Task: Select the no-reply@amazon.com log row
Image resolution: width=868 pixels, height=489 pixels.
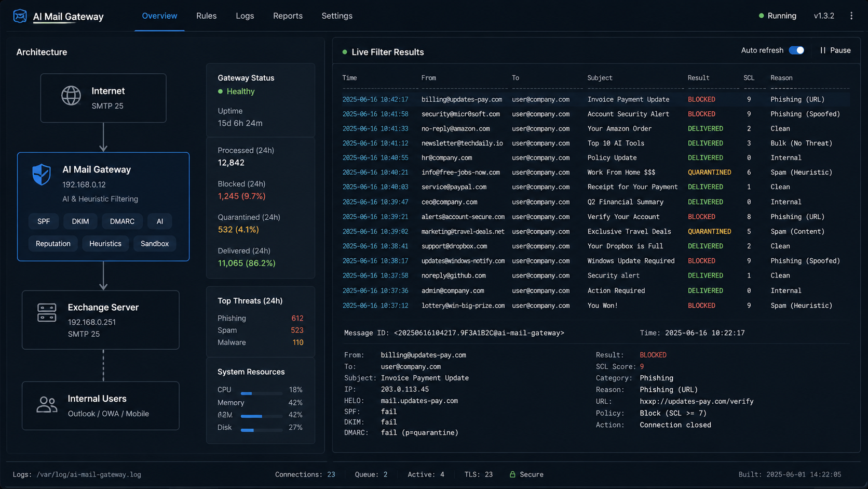Action: (x=595, y=128)
